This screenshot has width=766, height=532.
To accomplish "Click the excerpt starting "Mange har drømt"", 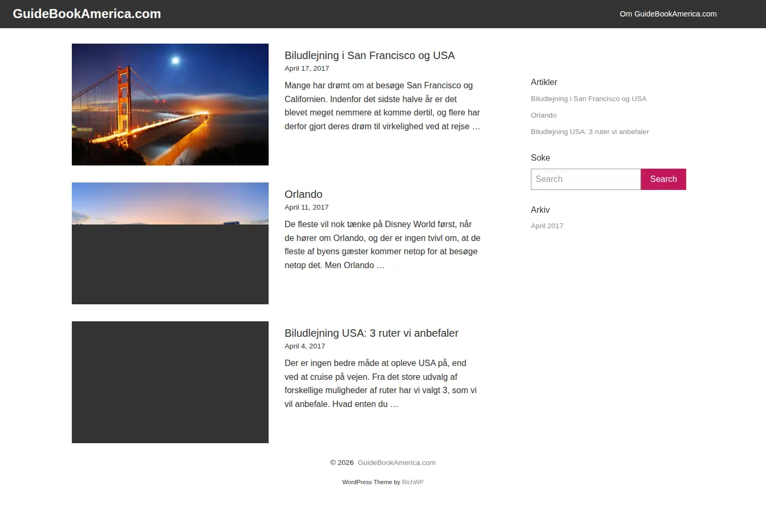I will [382, 106].
